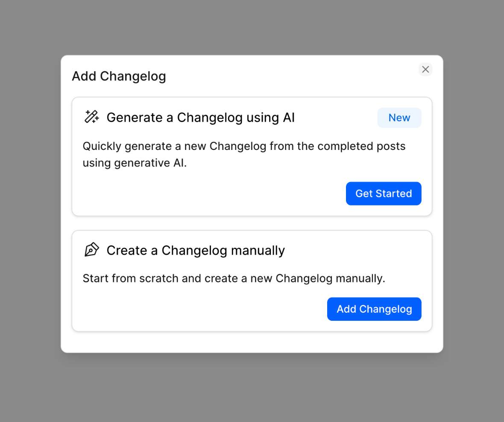This screenshot has height=422, width=504.
Task: Click 'Generate a Changelog using AI' heading
Action: point(201,117)
